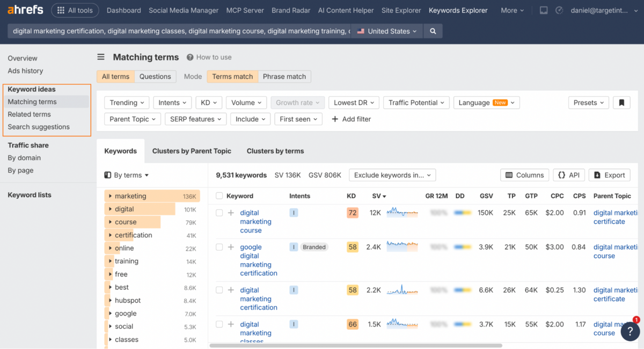This screenshot has width=644, height=349.
Task: Open the All tools grid menu
Action: (75, 10)
